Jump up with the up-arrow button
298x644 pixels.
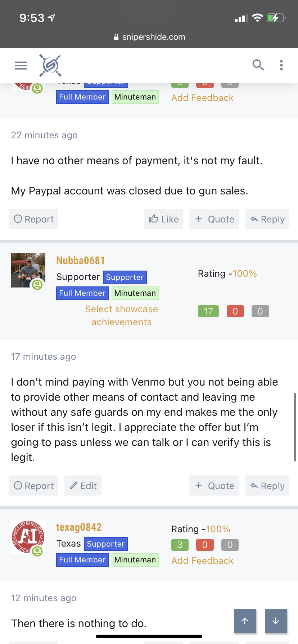click(245, 621)
